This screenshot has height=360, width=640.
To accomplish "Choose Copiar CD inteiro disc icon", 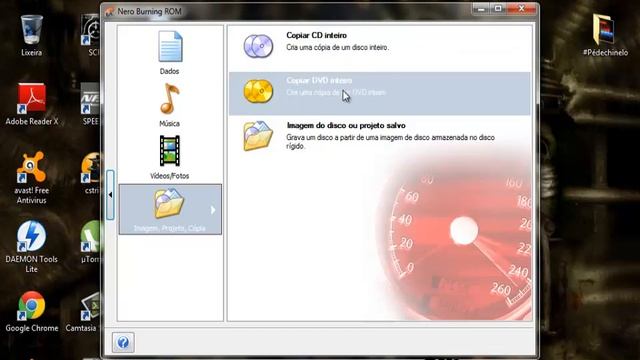I will [x=258, y=46].
